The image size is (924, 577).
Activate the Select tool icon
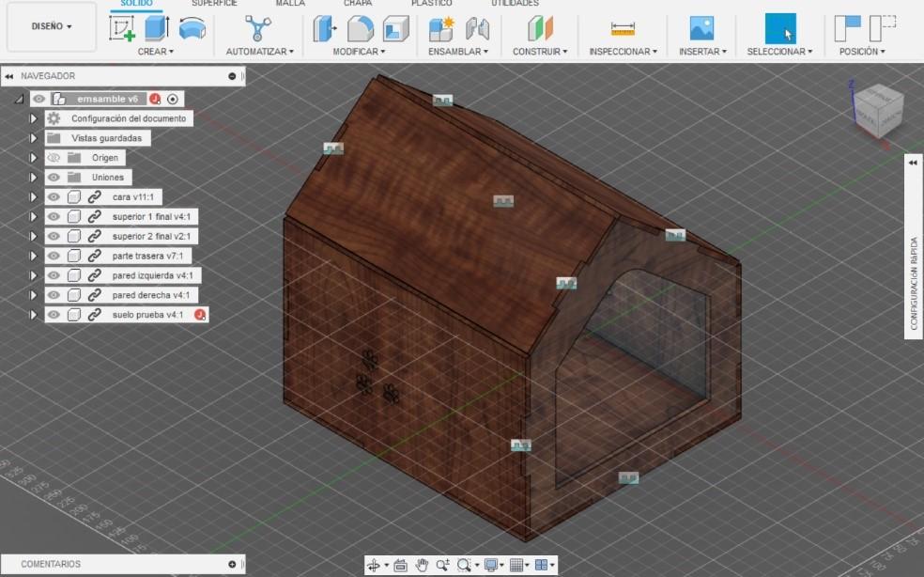pos(780,28)
